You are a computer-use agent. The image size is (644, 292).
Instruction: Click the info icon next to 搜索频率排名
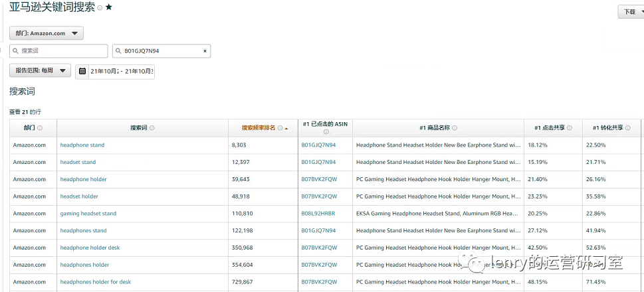click(280, 128)
